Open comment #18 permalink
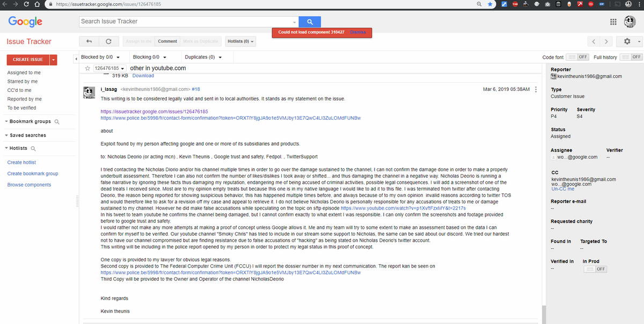 [196, 89]
